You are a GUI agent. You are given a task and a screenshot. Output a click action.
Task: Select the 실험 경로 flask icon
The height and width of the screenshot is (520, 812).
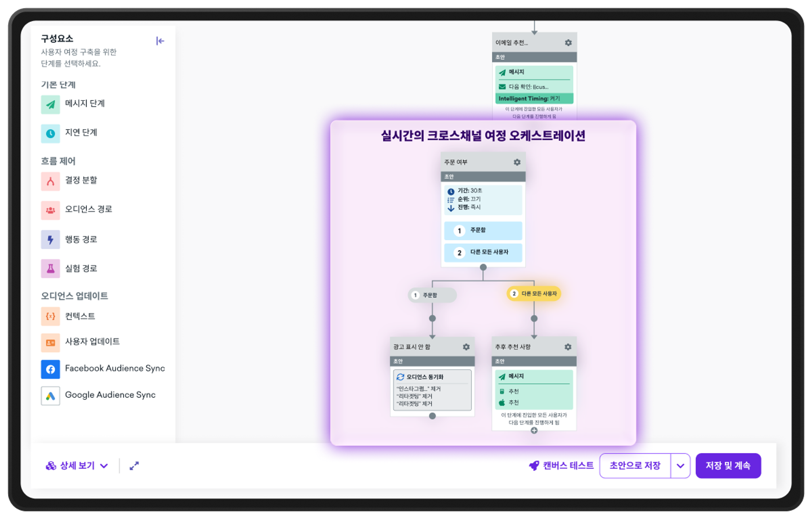[50, 268]
